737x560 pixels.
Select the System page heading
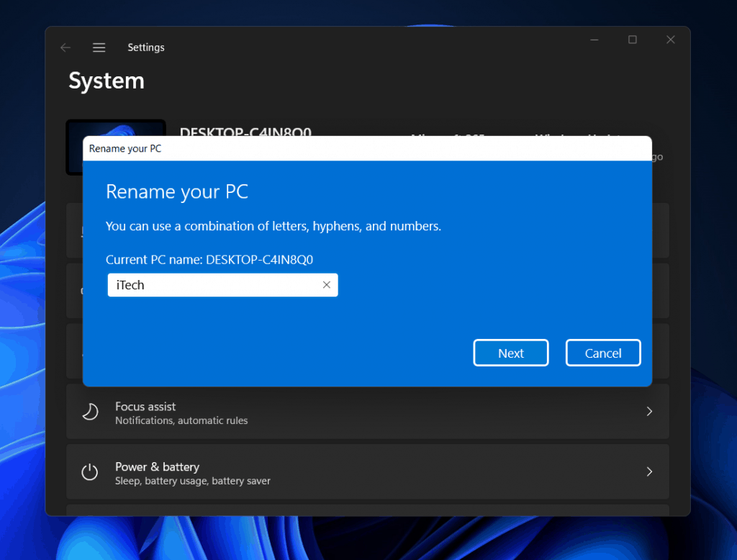point(107,81)
